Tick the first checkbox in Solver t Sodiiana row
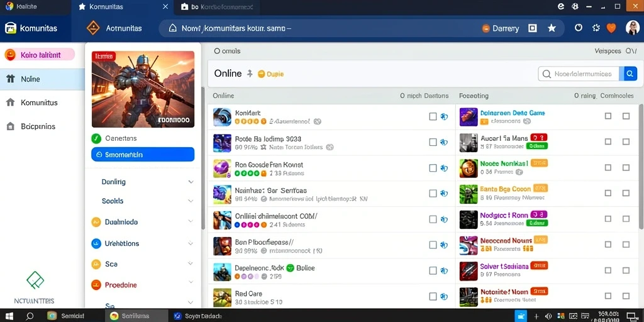644x322 pixels. [608, 270]
